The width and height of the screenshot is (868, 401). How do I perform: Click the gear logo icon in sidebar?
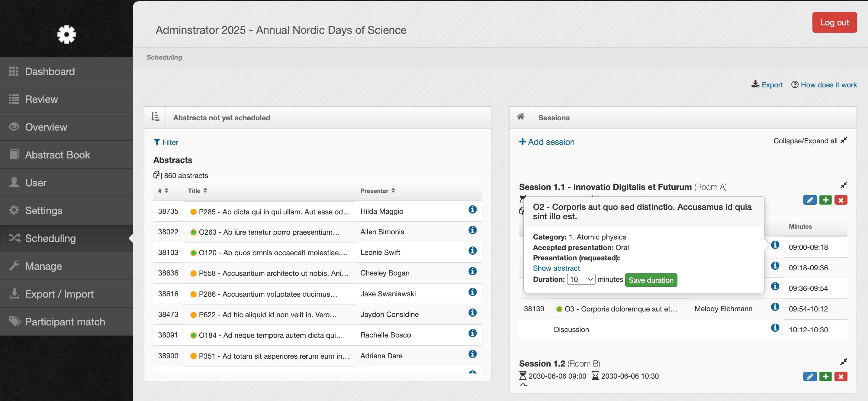tap(66, 34)
